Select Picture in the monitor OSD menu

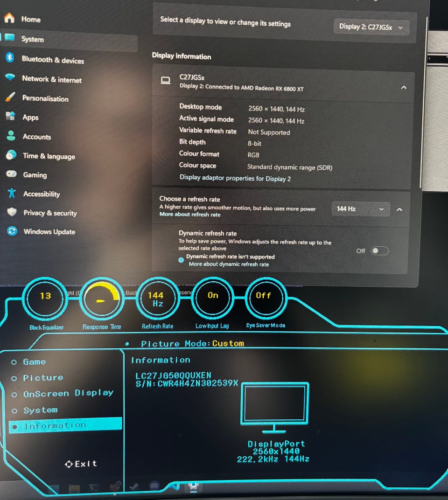[x=43, y=377]
